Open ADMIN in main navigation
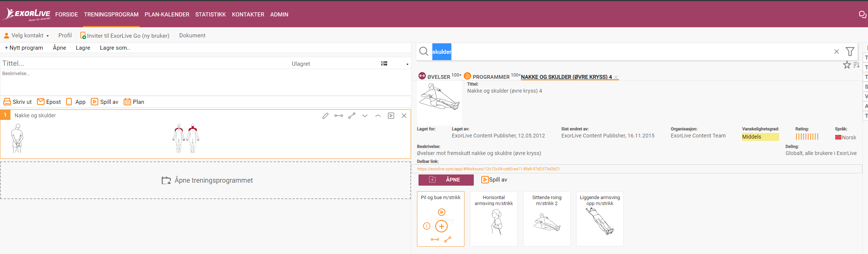The height and width of the screenshot is (254, 868). pyautogui.click(x=279, y=15)
